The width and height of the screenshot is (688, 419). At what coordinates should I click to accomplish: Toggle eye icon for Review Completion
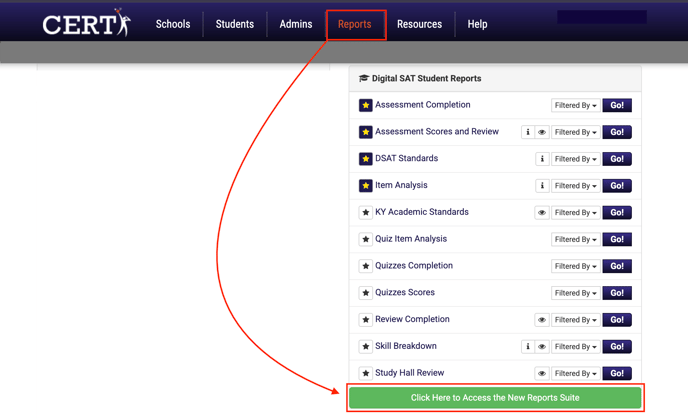tap(542, 320)
